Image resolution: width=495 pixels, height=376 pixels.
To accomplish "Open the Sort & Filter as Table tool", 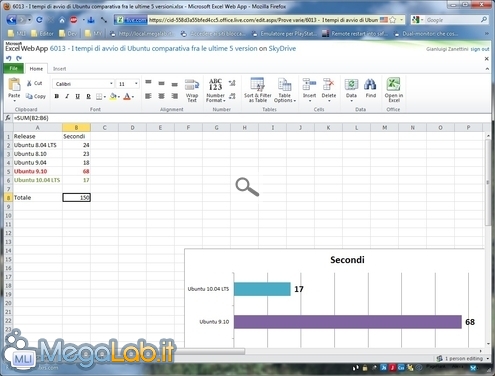I will (257, 84).
